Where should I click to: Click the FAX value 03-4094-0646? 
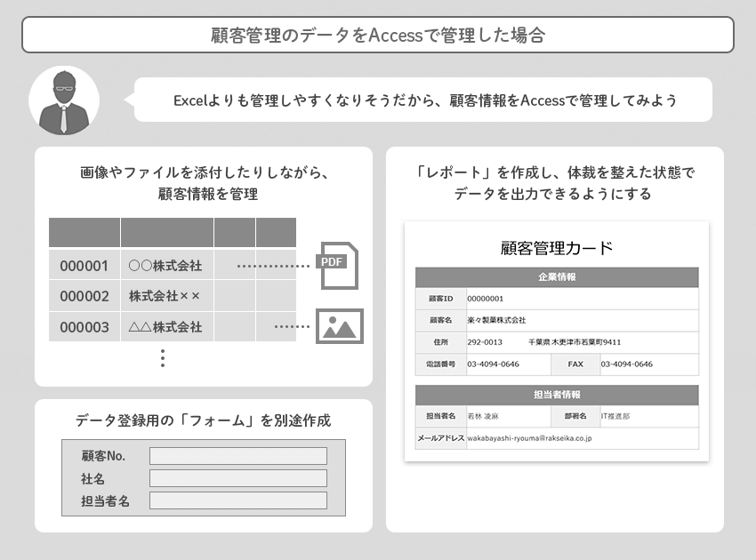(626, 364)
